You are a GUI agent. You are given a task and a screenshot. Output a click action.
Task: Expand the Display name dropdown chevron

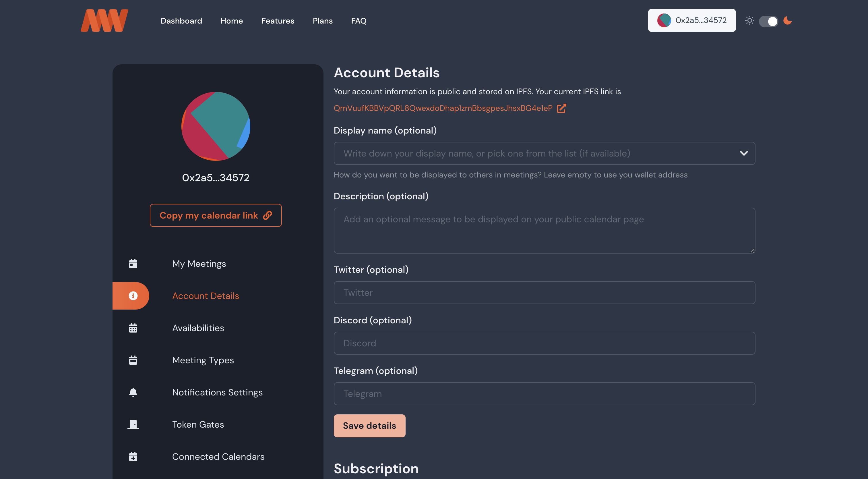pyautogui.click(x=744, y=153)
